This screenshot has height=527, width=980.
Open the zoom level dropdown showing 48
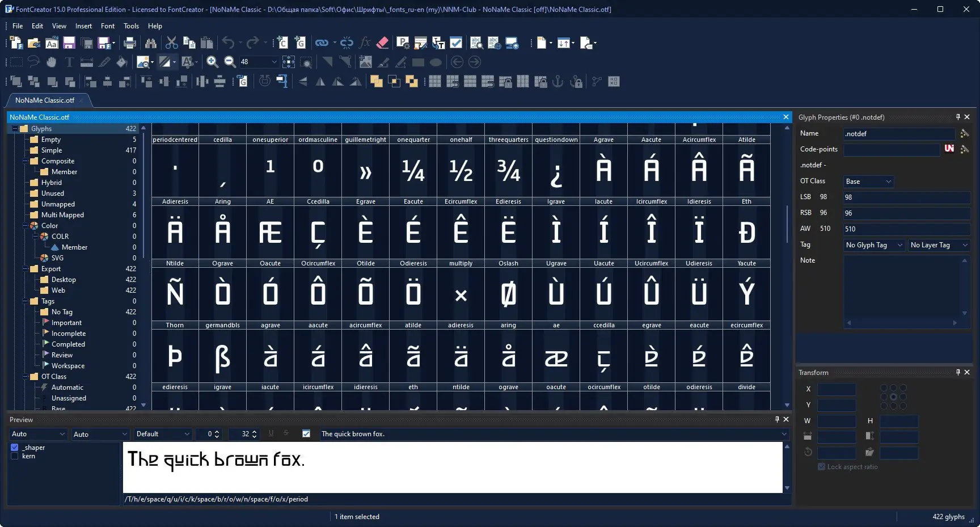pyautogui.click(x=274, y=62)
